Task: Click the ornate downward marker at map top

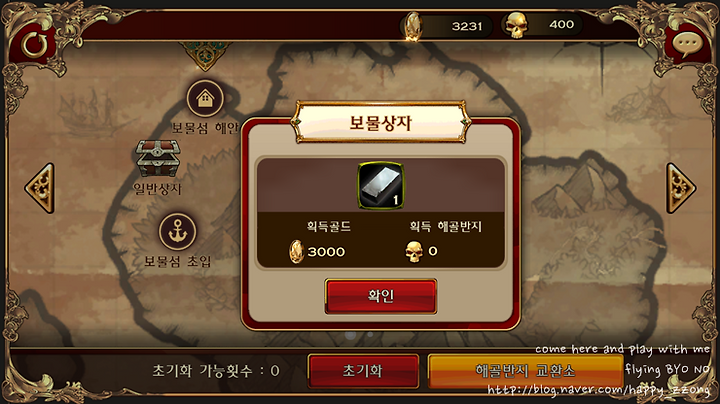Action: [x=205, y=56]
